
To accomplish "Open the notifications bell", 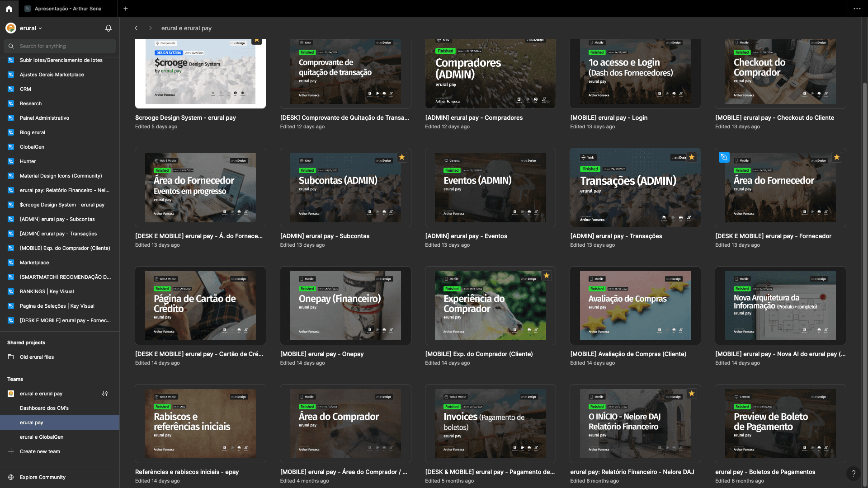I will [108, 28].
